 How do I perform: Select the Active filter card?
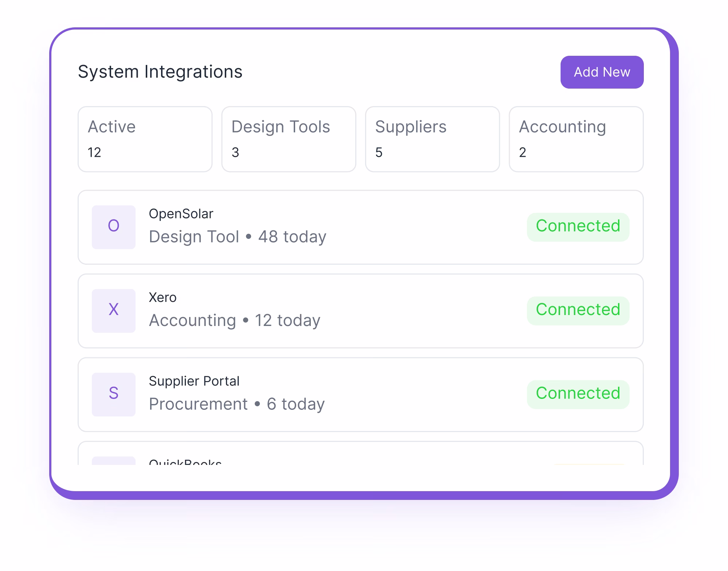pos(144,139)
